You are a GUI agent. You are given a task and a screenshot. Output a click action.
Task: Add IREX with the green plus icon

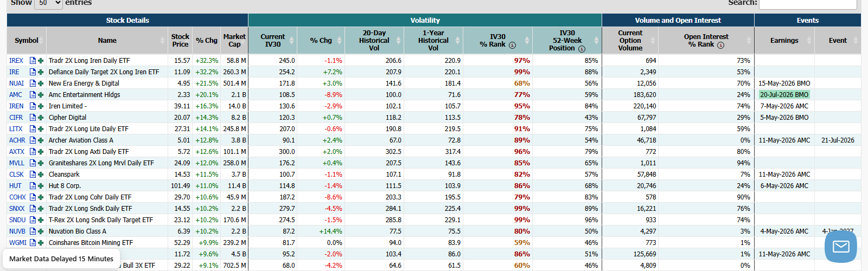(x=41, y=61)
